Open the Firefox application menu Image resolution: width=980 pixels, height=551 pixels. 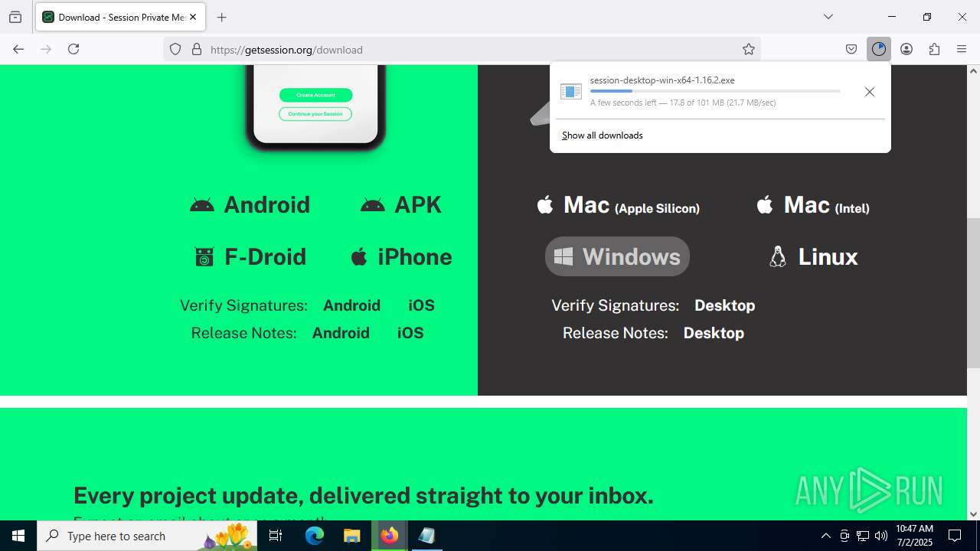tap(962, 49)
